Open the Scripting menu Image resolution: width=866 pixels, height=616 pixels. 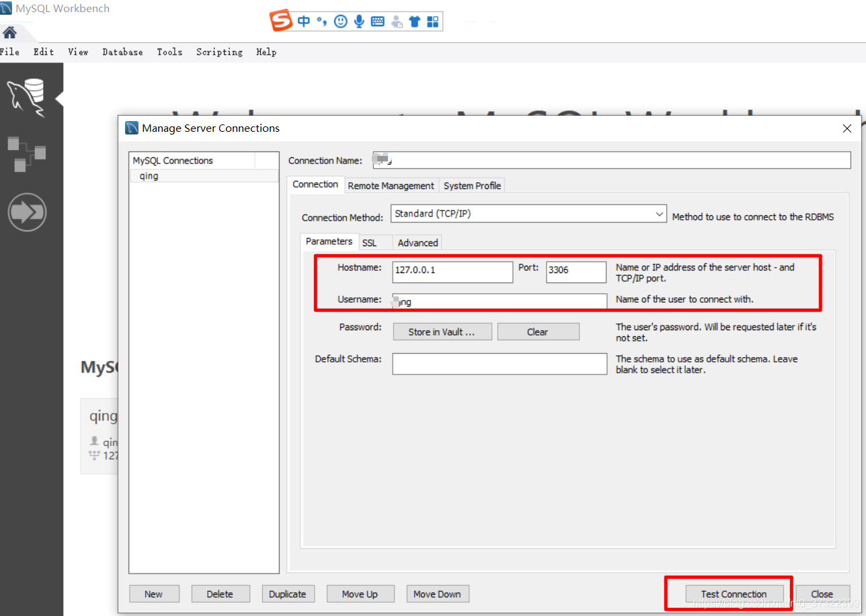[219, 52]
